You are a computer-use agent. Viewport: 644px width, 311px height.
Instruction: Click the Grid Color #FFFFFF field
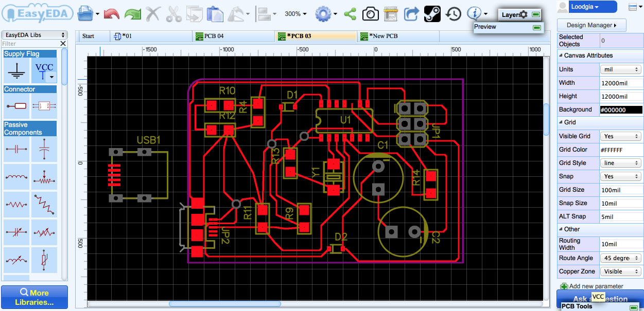point(621,150)
